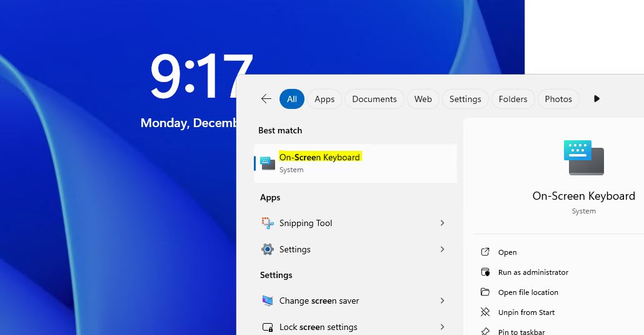Click the large On-Screen Keyboard preview icon
The height and width of the screenshot is (335, 644).
pos(583,158)
